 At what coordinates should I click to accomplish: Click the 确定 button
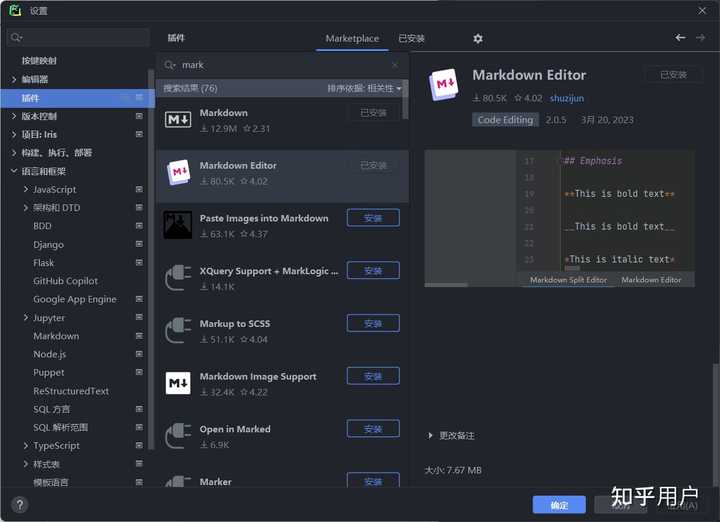(559, 505)
